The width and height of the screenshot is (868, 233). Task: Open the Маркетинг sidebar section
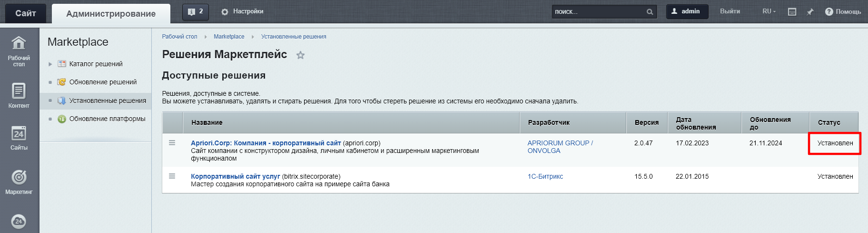(x=19, y=182)
